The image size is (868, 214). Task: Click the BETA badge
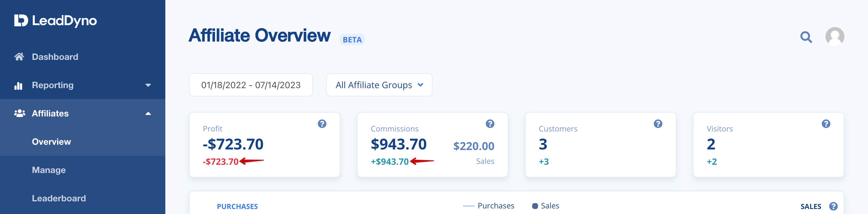pos(352,40)
